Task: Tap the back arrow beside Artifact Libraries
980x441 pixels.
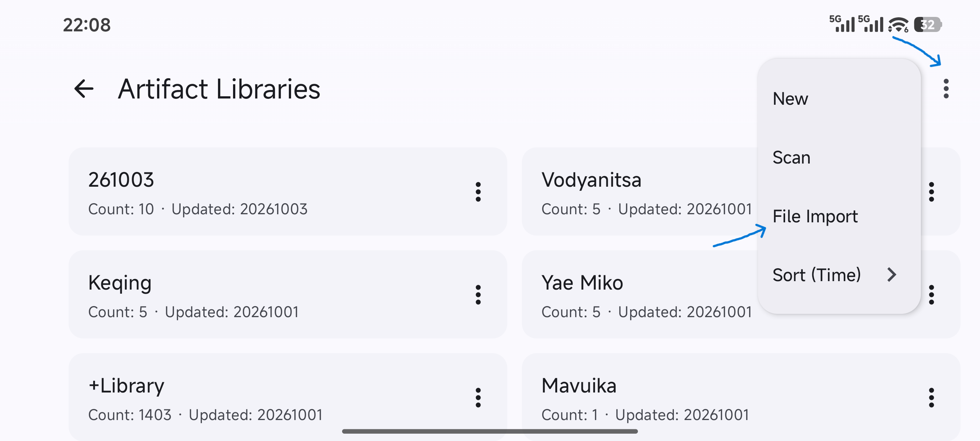Action: [84, 89]
